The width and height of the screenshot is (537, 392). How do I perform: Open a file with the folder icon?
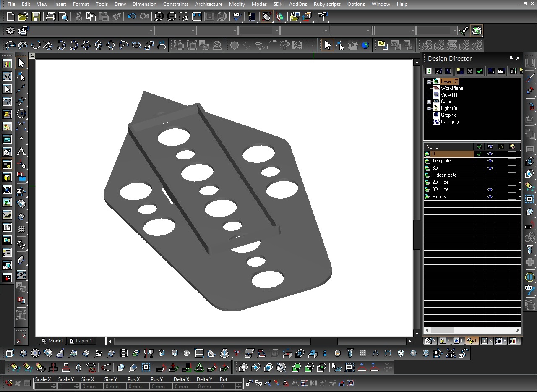(23, 17)
